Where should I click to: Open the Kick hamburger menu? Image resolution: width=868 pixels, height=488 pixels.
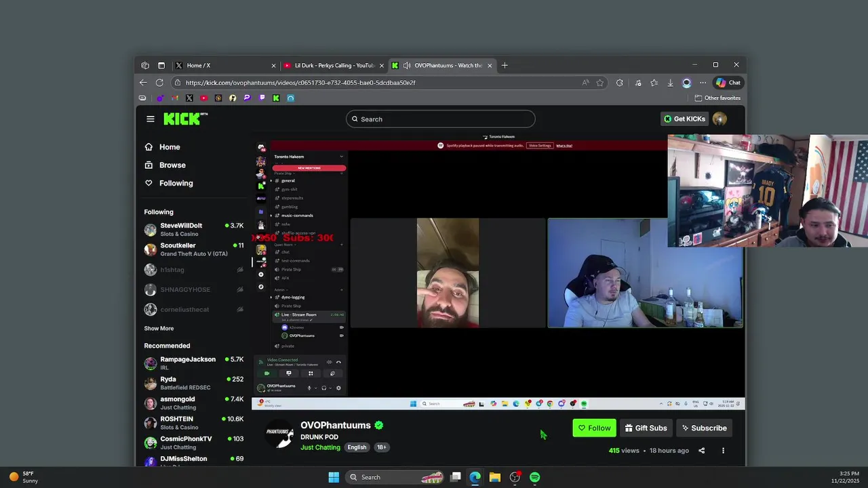pyautogui.click(x=151, y=119)
